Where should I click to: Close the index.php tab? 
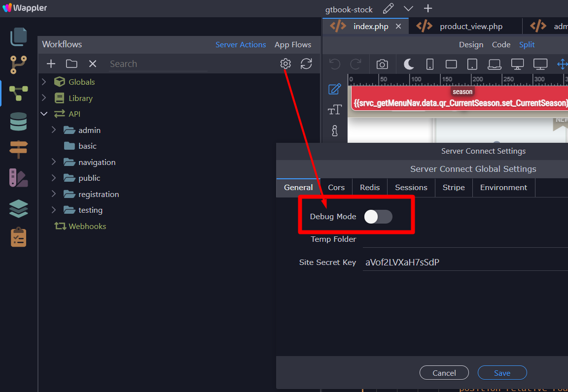coord(398,27)
